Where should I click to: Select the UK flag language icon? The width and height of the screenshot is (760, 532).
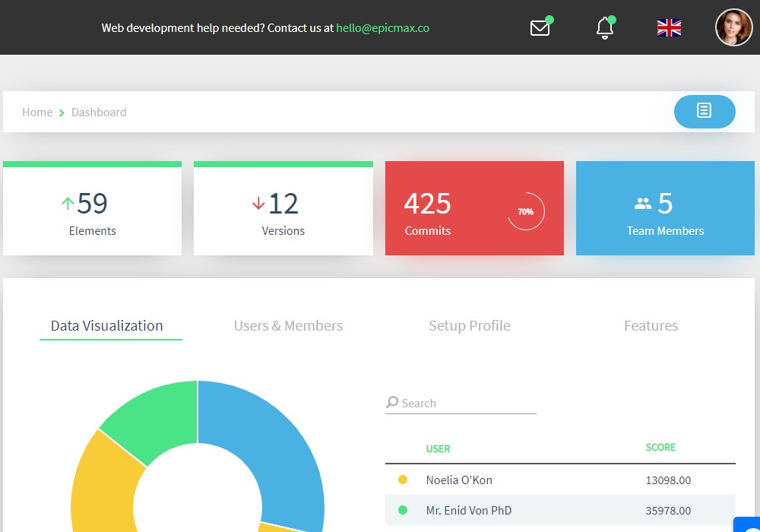click(669, 28)
